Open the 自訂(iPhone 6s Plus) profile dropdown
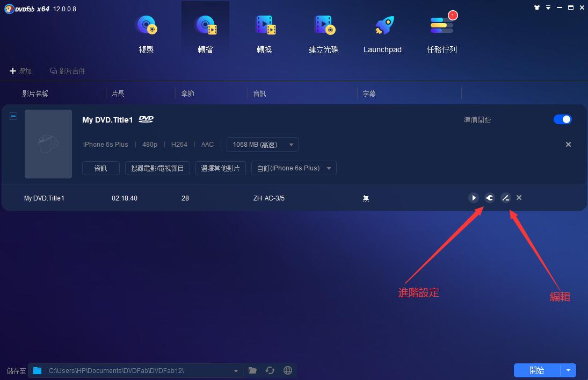The height and width of the screenshot is (380, 588). (294, 168)
